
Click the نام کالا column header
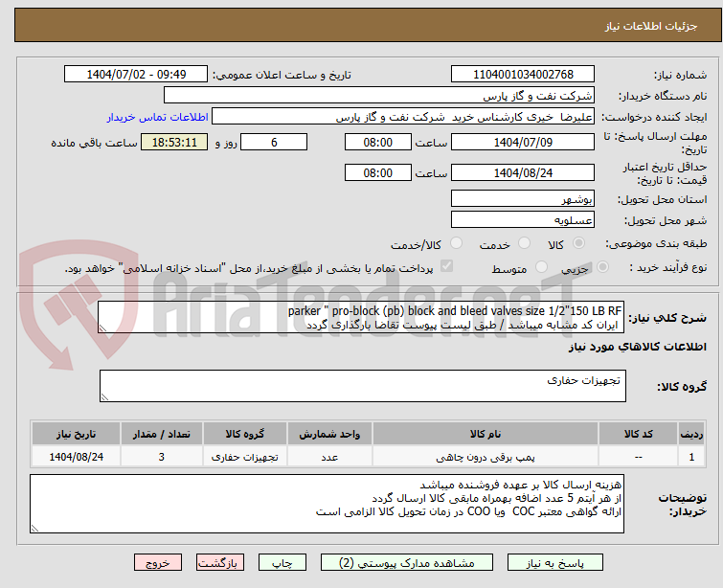tap(486, 434)
